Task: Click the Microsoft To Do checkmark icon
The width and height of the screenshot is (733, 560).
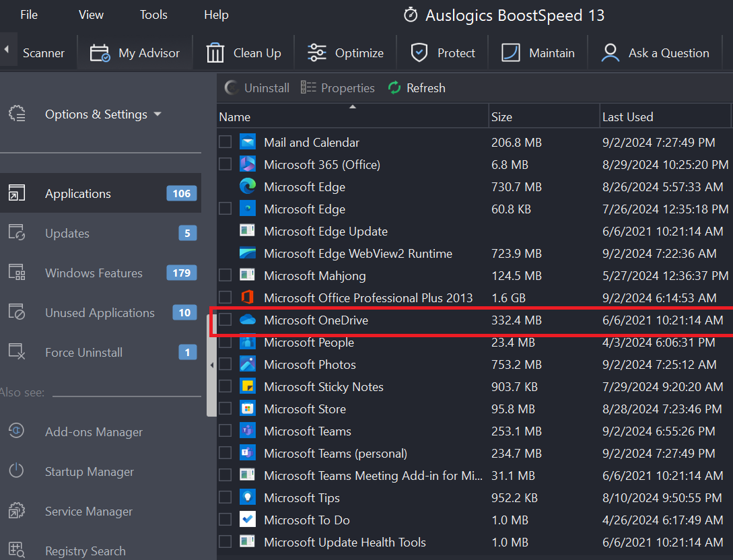Action: tap(247, 520)
